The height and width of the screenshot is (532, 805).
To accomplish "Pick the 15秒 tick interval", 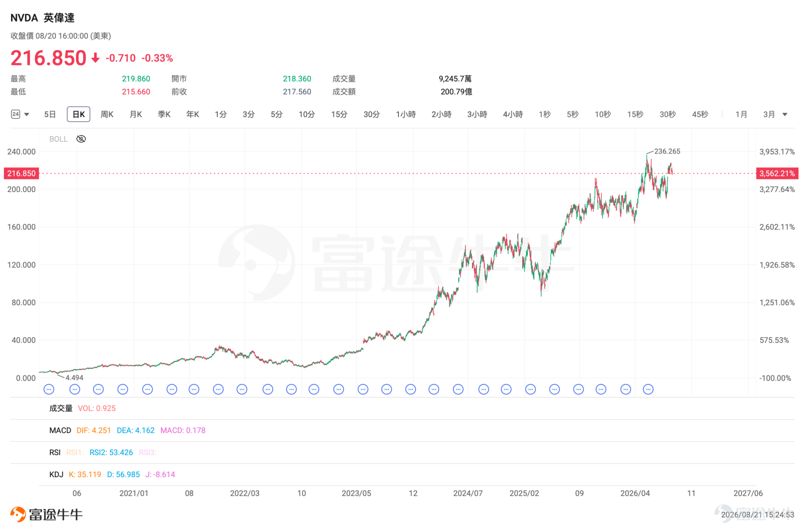I will (x=635, y=114).
